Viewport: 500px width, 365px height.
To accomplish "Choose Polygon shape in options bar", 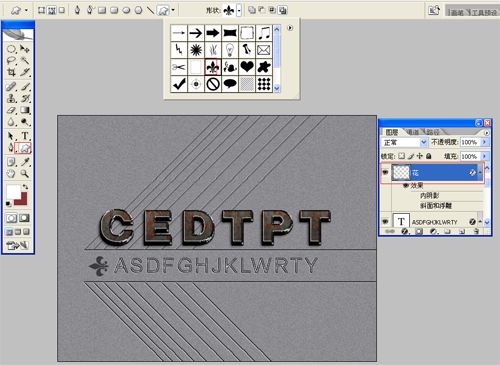I will (138, 10).
